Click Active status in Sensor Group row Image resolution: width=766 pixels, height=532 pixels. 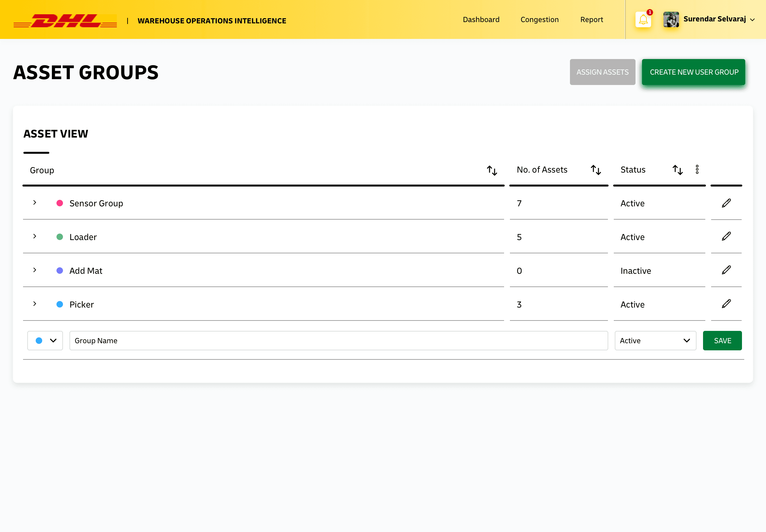point(632,203)
